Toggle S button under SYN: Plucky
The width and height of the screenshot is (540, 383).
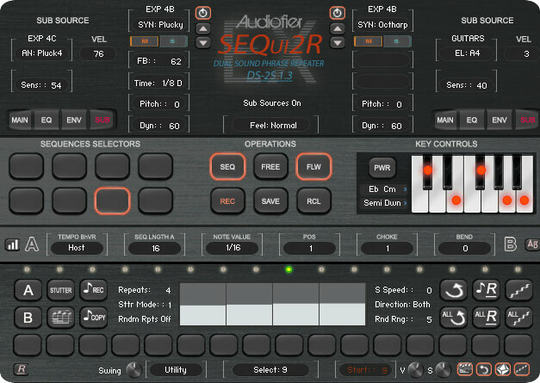click(173, 41)
